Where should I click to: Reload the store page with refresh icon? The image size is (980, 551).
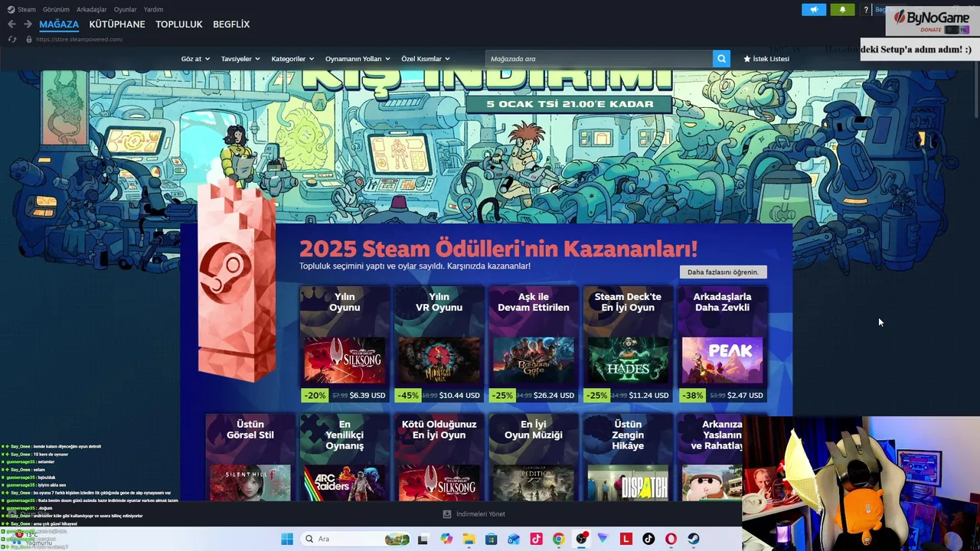point(11,39)
